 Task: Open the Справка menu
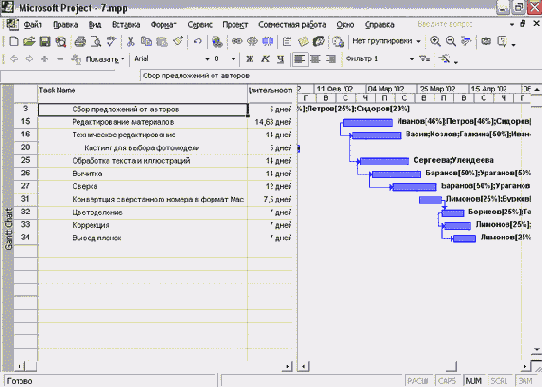(x=380, y=25)
